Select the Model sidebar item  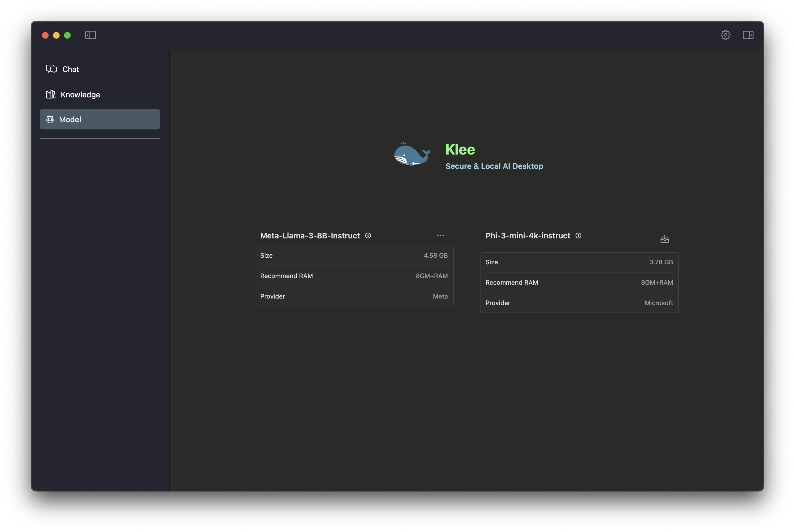99,119
